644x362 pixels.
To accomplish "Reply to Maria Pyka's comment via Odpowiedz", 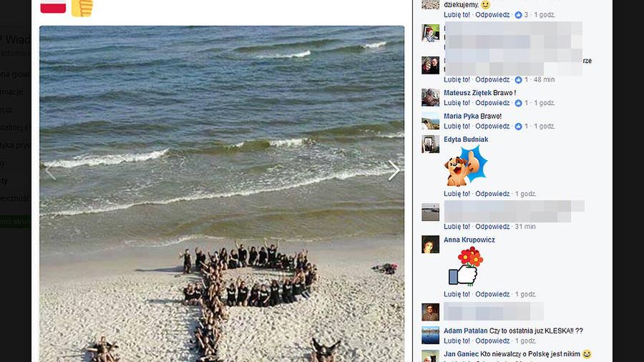I will pos(492,127).
